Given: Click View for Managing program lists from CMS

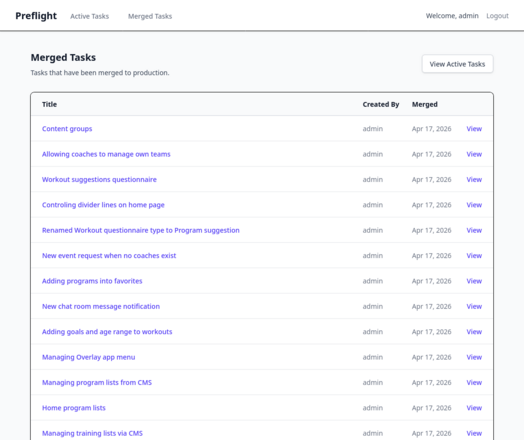Looking at the screenshot, I should tap(474, 383).
